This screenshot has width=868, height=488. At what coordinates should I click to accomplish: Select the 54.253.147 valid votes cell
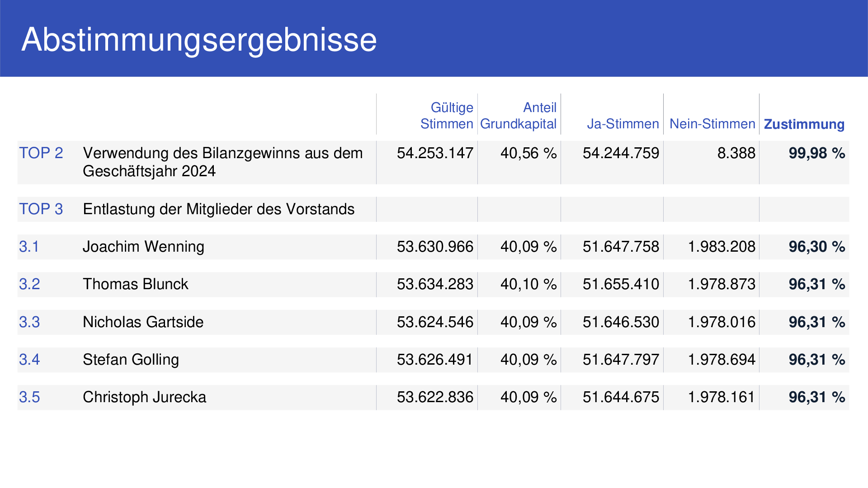point(435,153)
